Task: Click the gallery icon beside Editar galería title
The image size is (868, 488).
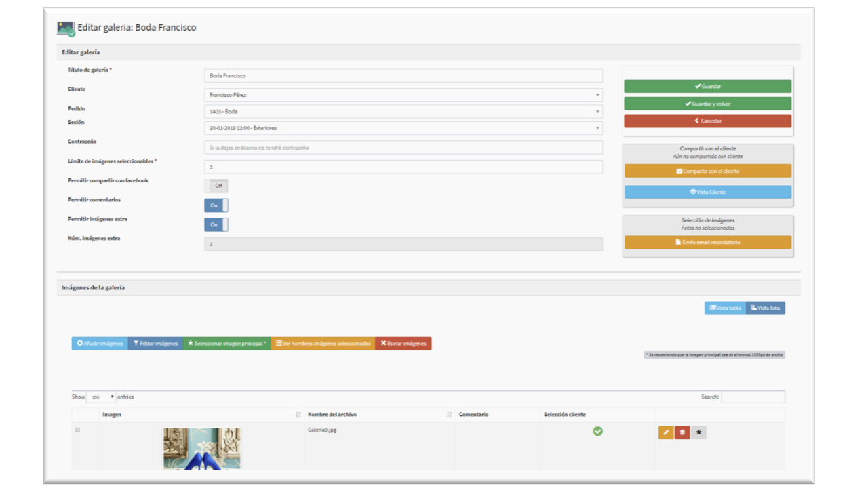Action: coord(66,28)
